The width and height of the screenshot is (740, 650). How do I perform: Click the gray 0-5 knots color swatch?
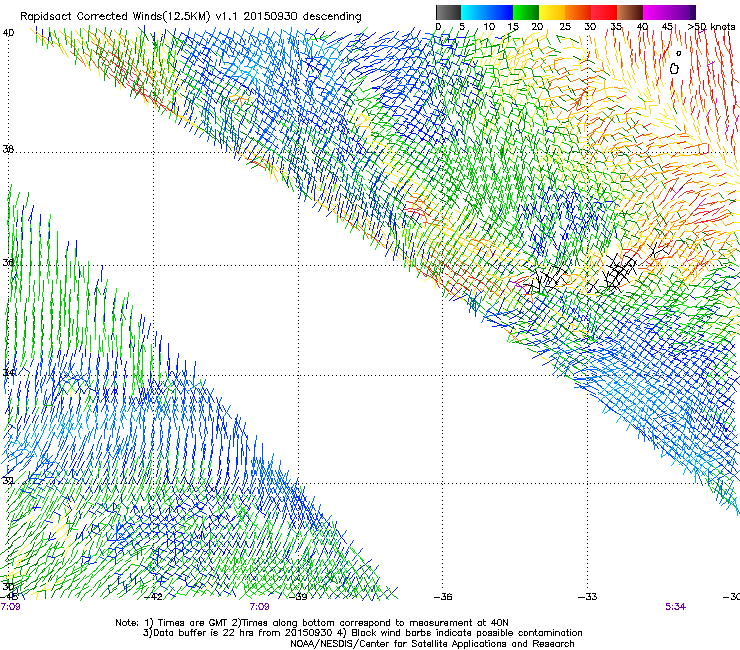point(448,12)
